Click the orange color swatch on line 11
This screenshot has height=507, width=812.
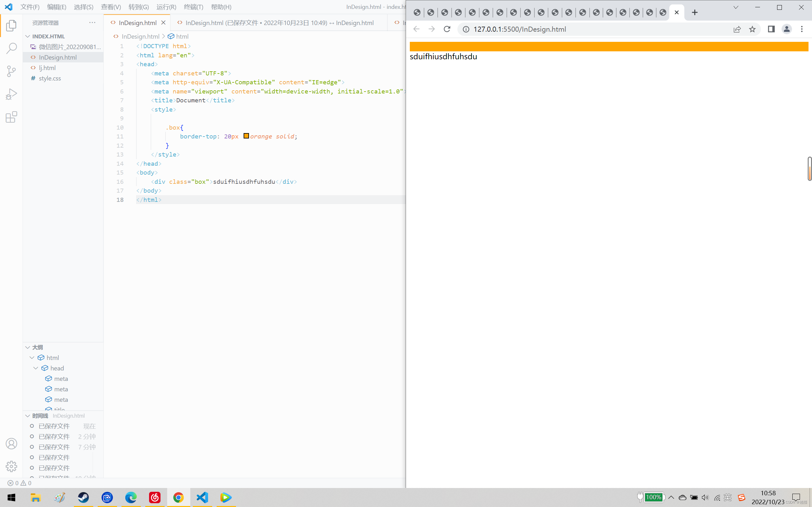pos(246,136)
